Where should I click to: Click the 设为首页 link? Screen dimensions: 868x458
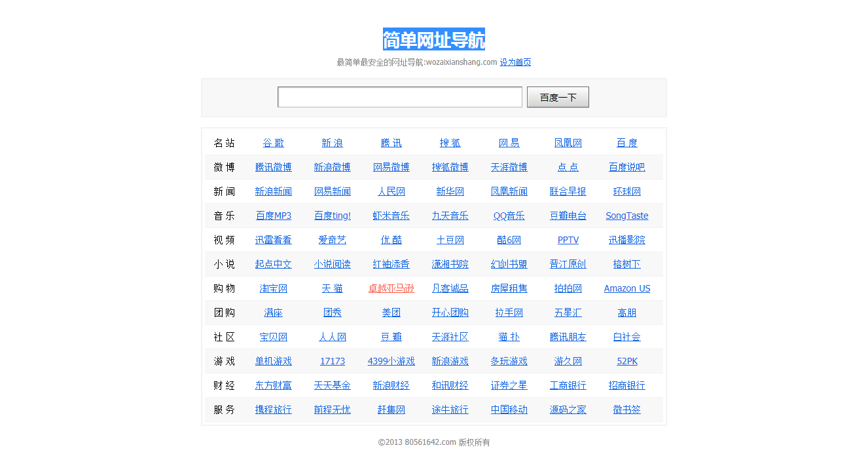tap(515, 62)
